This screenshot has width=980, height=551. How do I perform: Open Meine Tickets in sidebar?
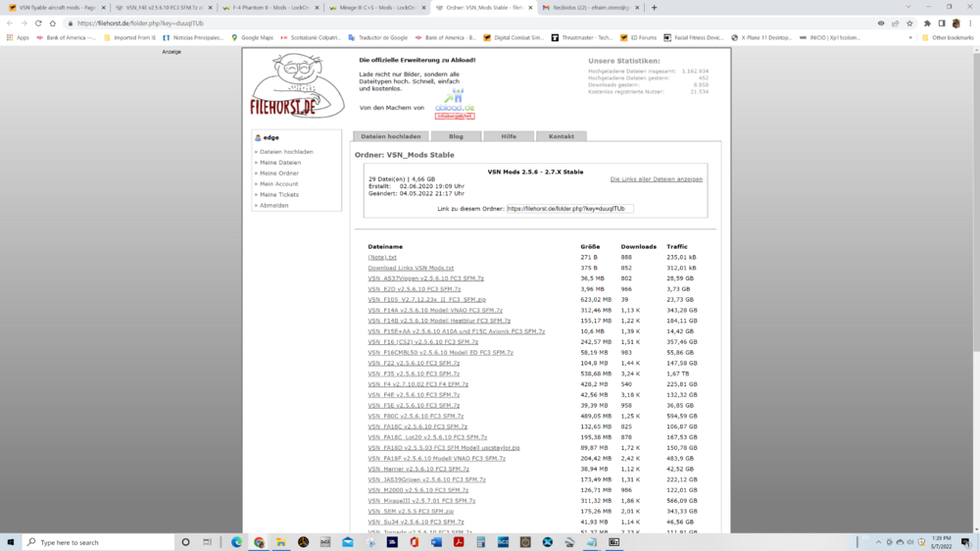278,194
